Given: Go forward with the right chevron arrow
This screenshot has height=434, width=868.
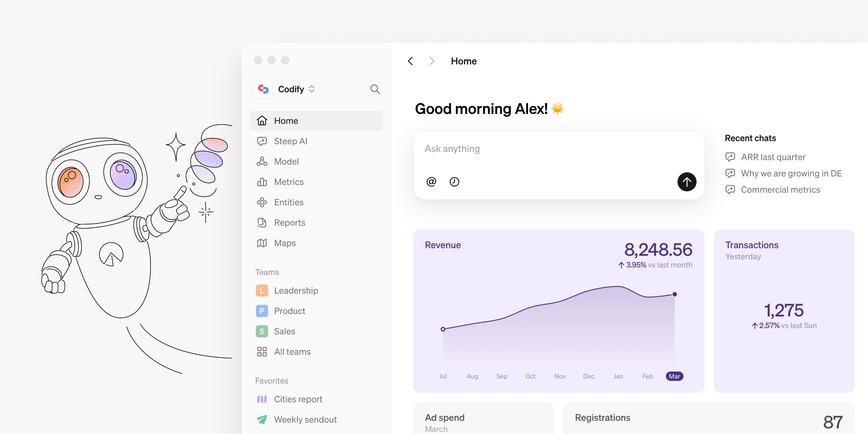Looking at the screenshot, I should 431,61.
